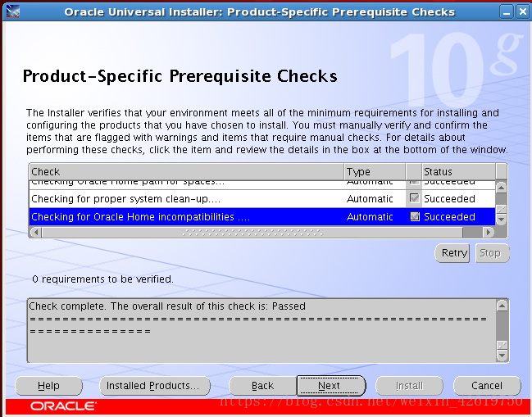This screenshot has height=417, width=532.
Task: Click the Check column header
Action: [187, 172]
